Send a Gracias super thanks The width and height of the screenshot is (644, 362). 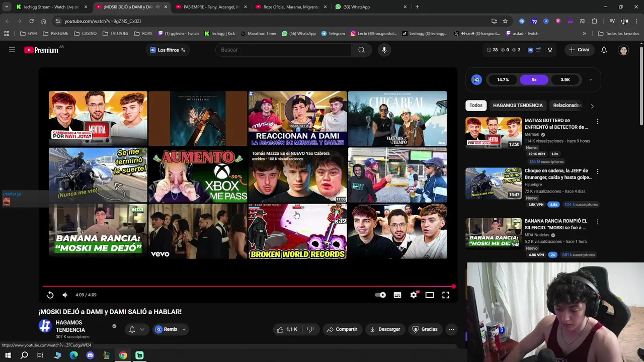click(425, 329)
